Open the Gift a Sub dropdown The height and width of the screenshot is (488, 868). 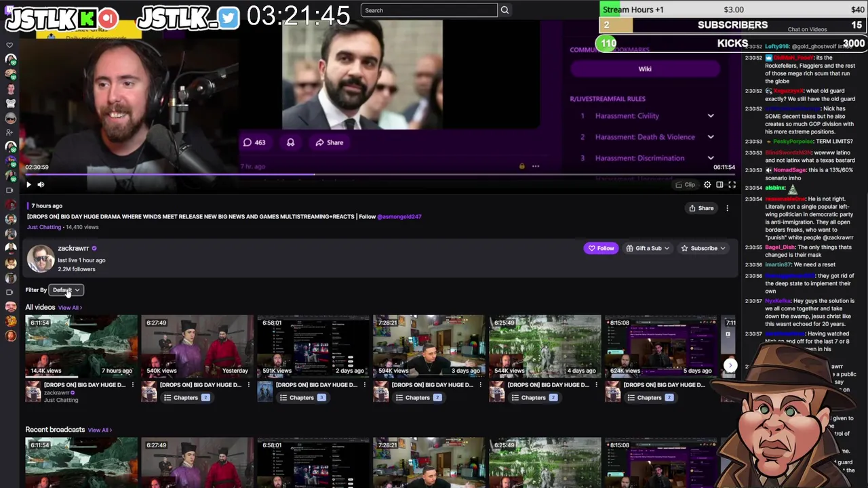[648, 248]
